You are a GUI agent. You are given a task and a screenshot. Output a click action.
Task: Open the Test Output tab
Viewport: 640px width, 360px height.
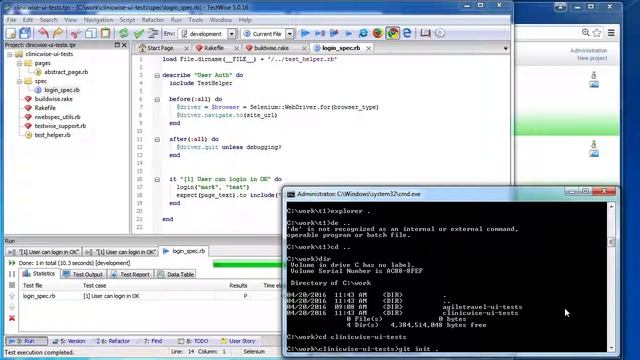(x=83, y=274)
